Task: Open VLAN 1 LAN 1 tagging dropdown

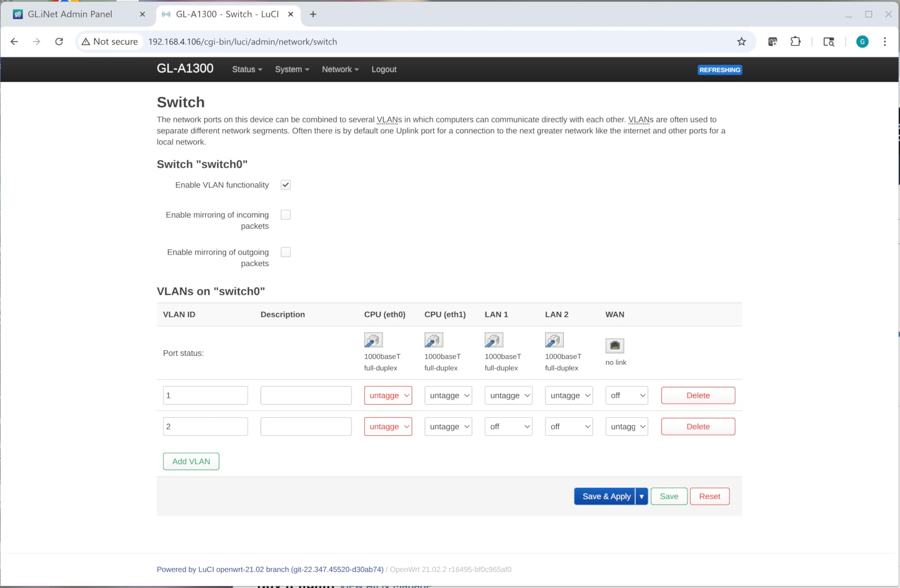Action: click(x=508, y=396)
